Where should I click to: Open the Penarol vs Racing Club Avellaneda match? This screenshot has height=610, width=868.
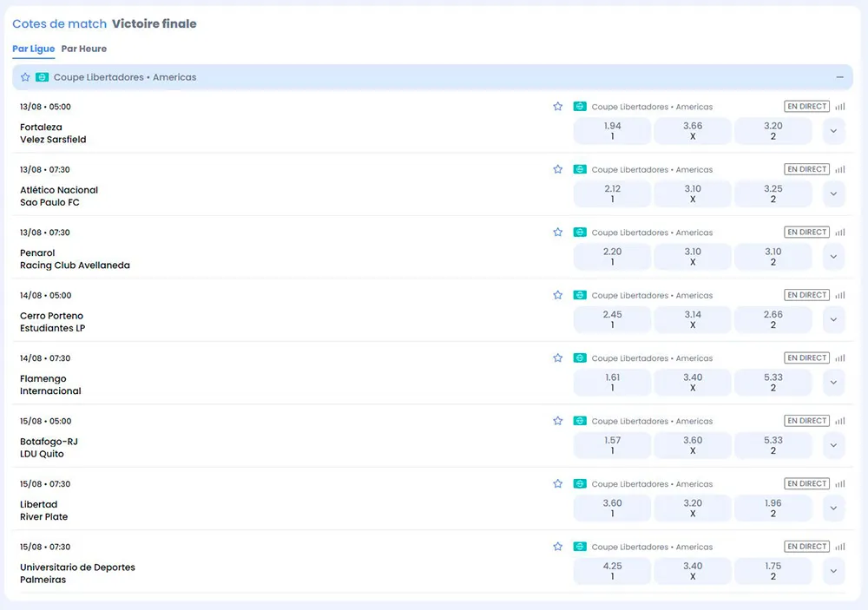point(75,259)
